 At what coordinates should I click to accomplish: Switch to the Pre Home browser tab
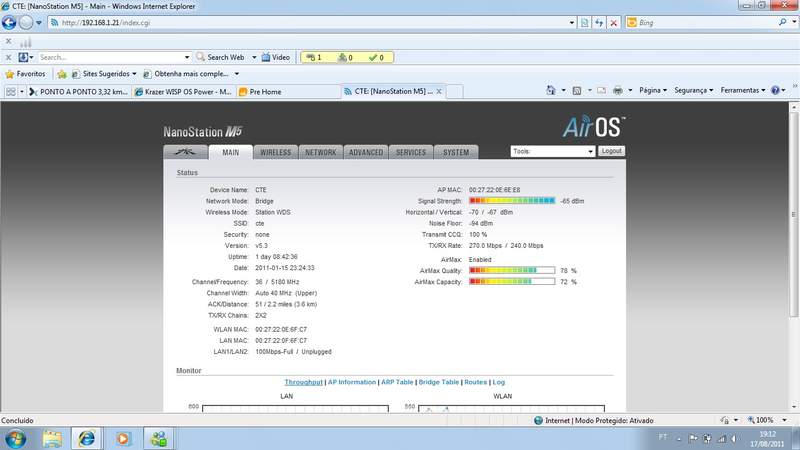tap(288, 92)
